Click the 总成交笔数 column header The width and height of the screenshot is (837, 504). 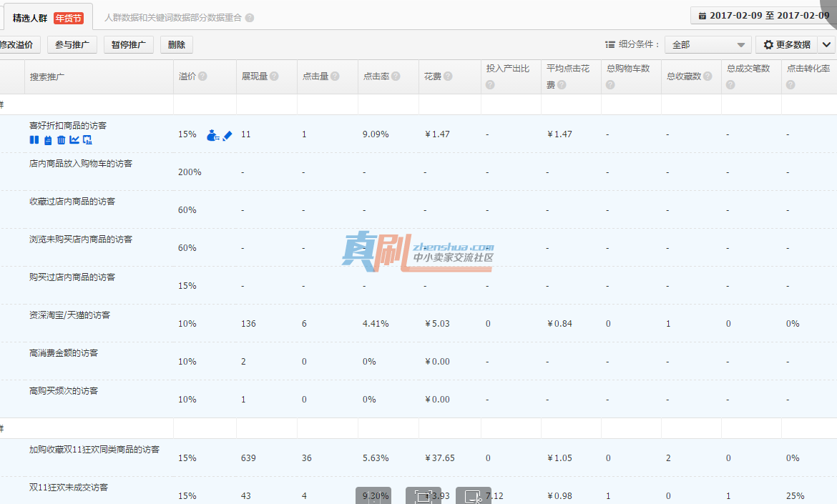point(748,68)
